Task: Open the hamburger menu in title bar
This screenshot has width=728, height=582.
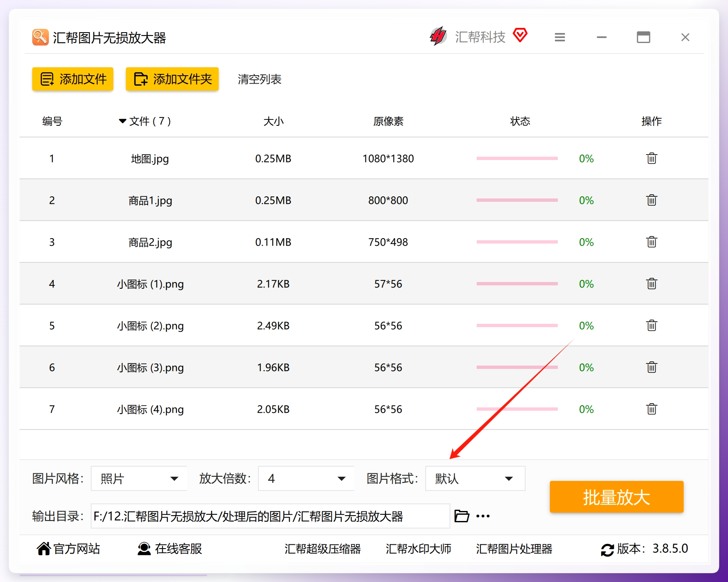Action: 560,38
